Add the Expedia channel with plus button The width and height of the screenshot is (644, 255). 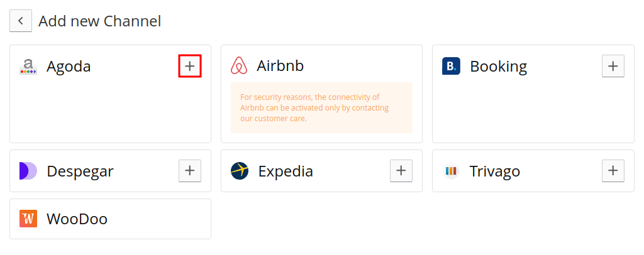click(x=401, y=171)
